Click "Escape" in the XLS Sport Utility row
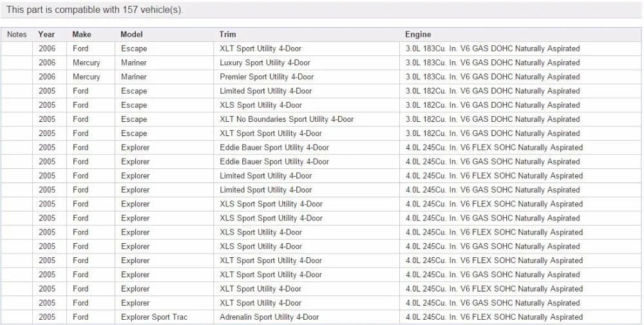Image resolution: width=644 pixels, height=325 pixels. pos(134,105)
